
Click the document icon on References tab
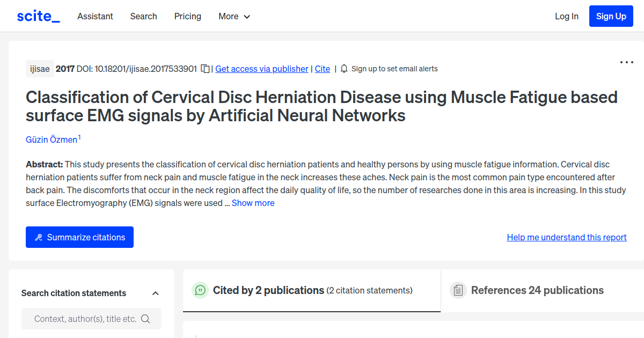click(x=458, y=290)
